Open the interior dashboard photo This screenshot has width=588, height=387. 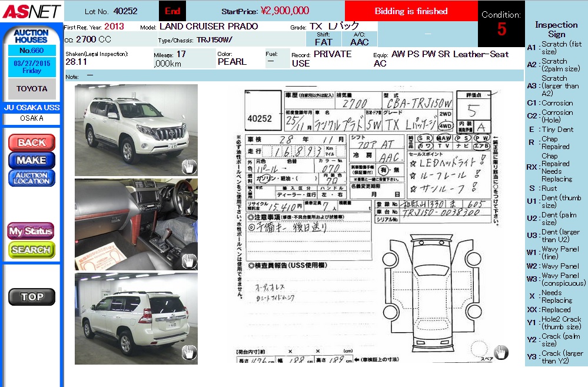pos(136,224)
